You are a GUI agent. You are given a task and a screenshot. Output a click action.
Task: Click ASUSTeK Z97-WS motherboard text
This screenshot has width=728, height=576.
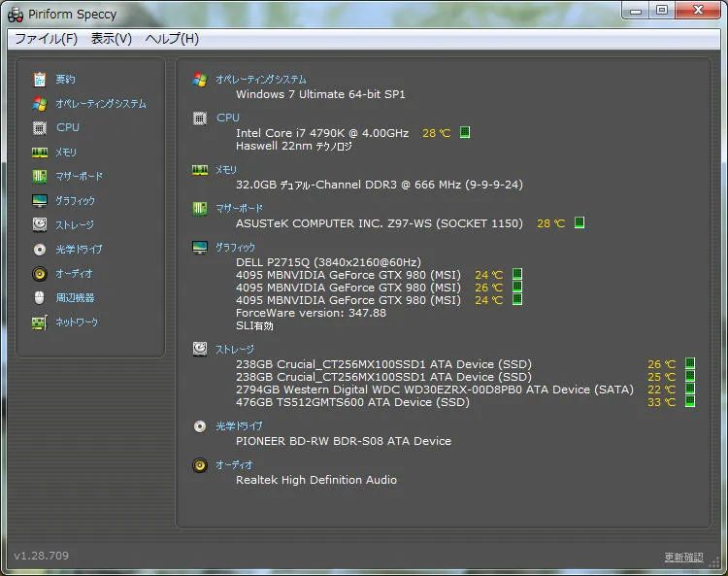(x=380, y=223)
